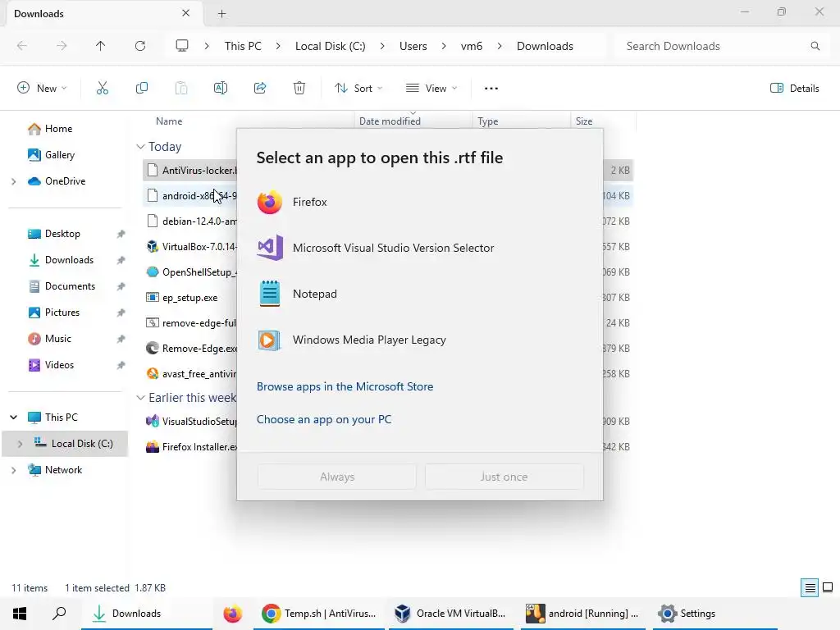Collapse the Earlier this week group
This screenshot has height=630, width=840.
[140, 398]
